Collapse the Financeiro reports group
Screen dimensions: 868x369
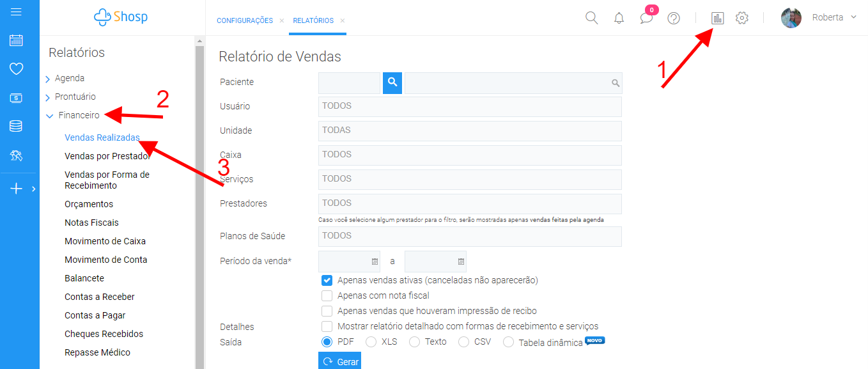point(49,116)
